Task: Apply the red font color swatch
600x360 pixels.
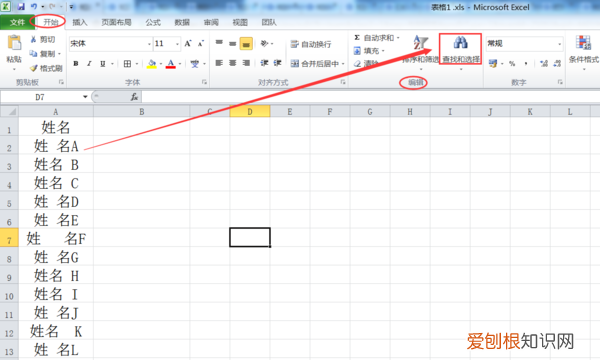Action: coord(171,64)
